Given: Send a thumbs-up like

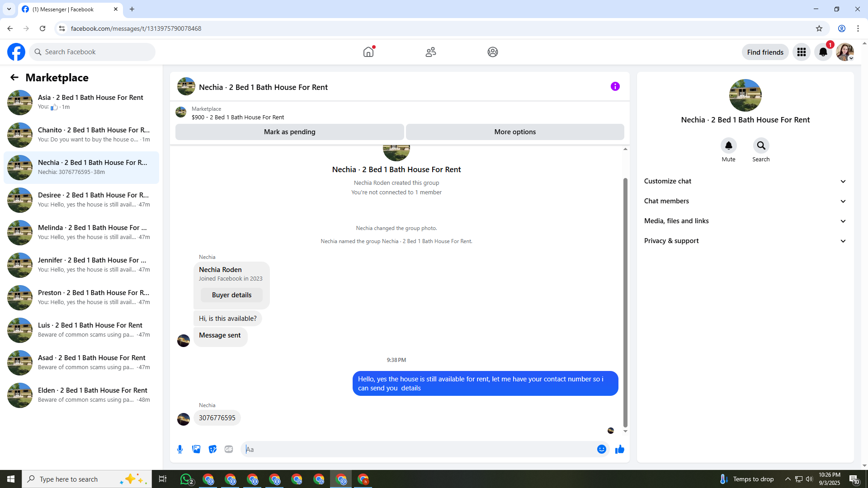Looking at the screenshot, I should (620, 449).
